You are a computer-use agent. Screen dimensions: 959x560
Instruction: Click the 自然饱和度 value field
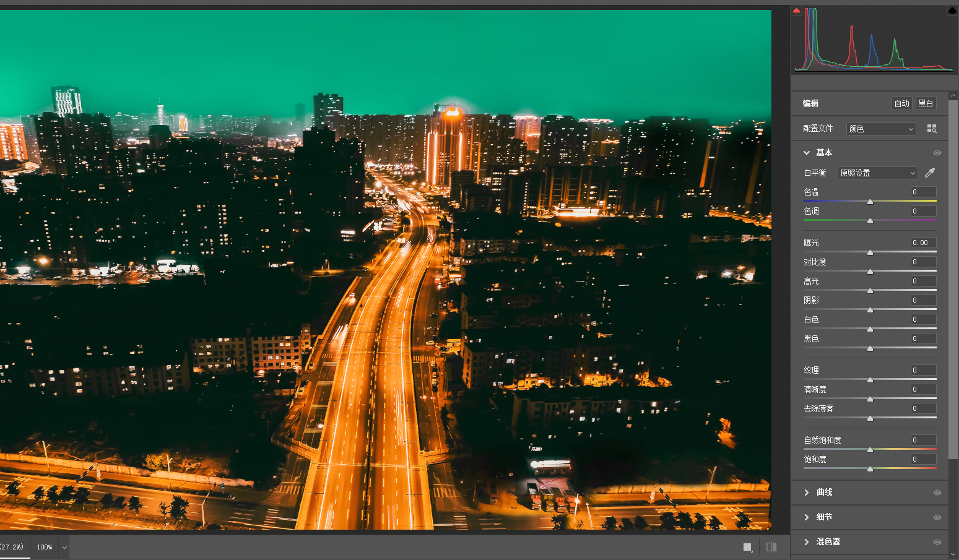923,440
